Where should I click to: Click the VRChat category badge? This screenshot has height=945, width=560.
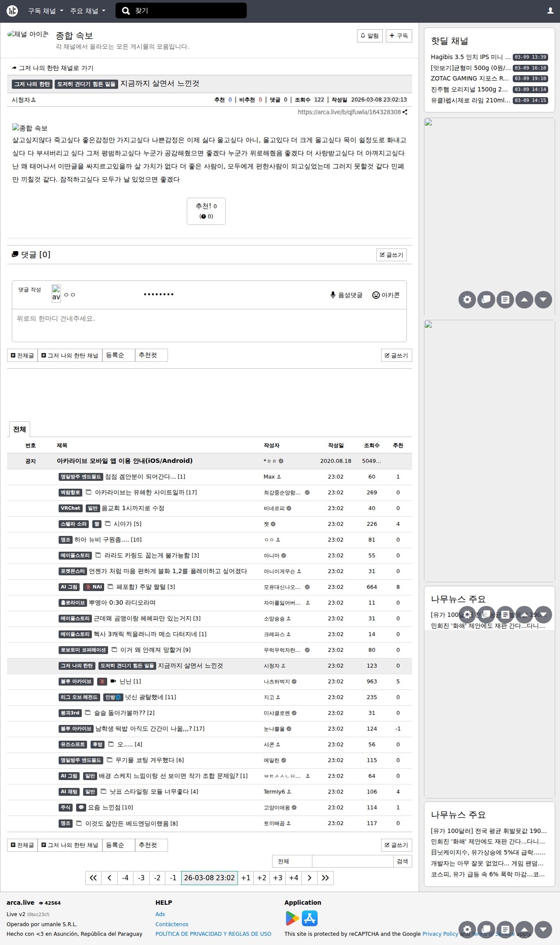[x=70, y=508]
